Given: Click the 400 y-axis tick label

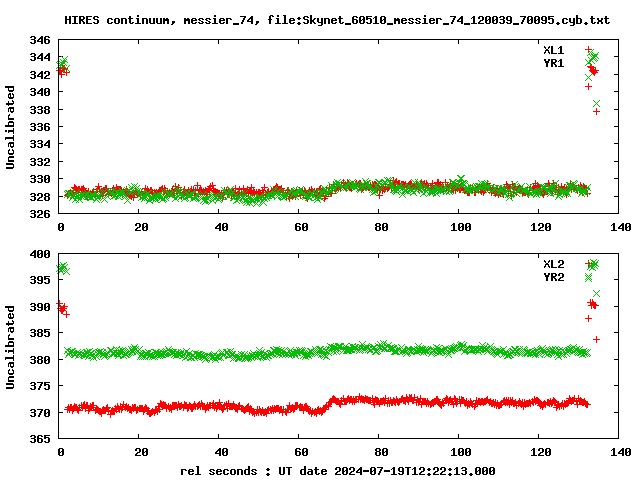Looking at the screenshot, I should tap(40, 254).
